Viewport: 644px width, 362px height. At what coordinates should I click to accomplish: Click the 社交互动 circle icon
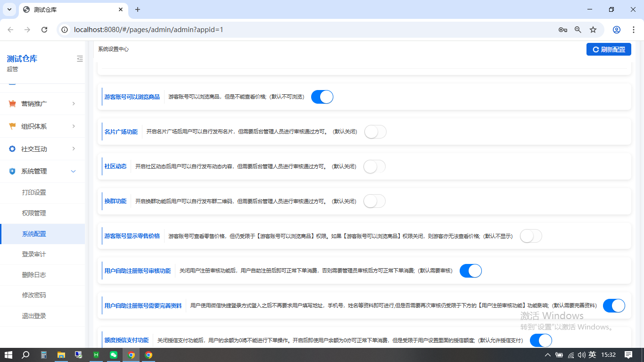[x=12, y=149]
